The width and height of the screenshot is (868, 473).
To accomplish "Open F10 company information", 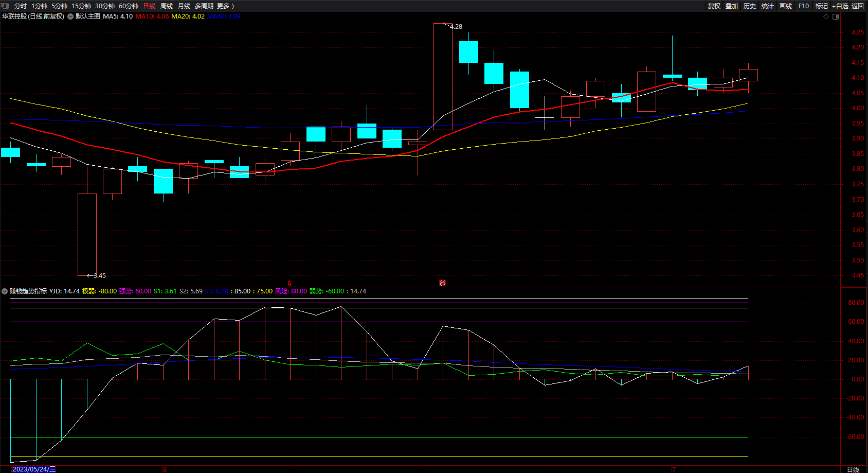I will [x=804, y=6].
